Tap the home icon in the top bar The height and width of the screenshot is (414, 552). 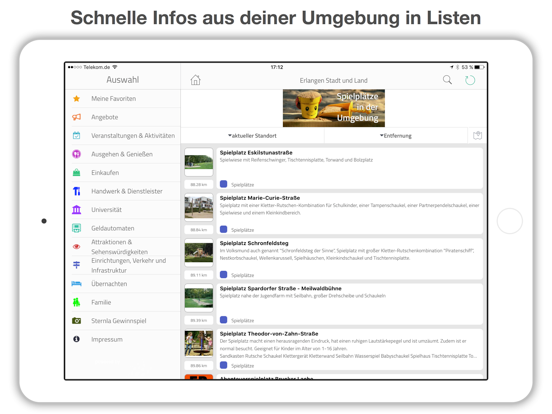click(195, 80)
